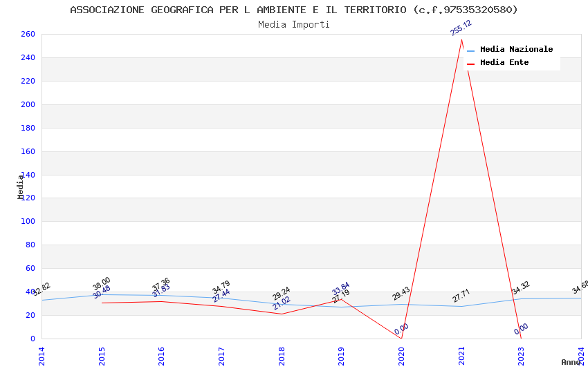Click the 0.00 label at year 2023
588x380 pixels.
coord(521,329)
